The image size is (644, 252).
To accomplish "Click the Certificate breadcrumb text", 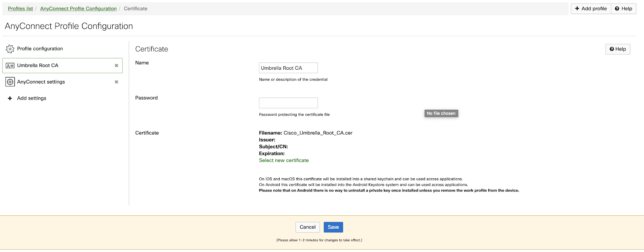I will coord(136,8).
